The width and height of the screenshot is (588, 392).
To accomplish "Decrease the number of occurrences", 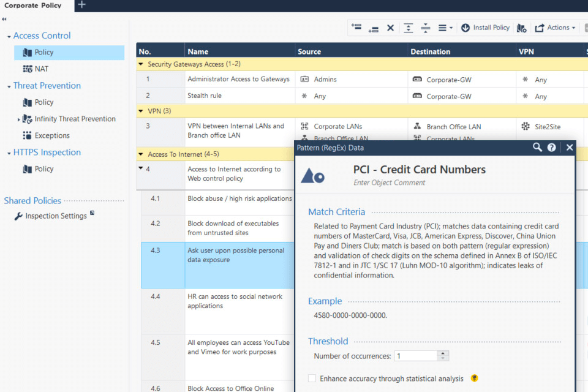I will [x=443, y=358].
